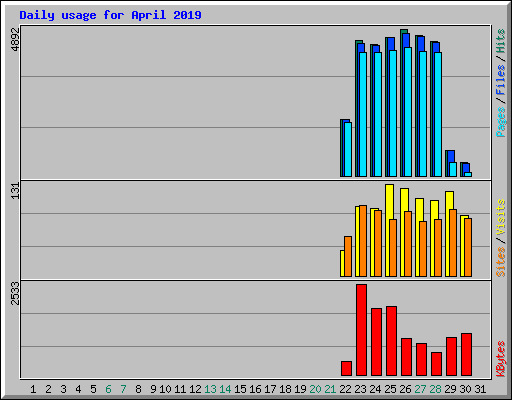Screen dimensions: 512x400
Task: Click the red KBytes bar for day 28
Action: coord(436,364)
